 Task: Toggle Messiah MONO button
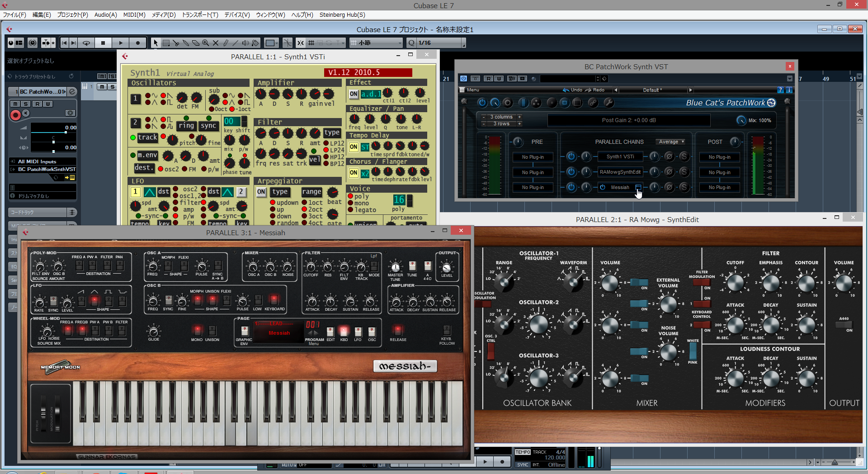click(197, 330)
